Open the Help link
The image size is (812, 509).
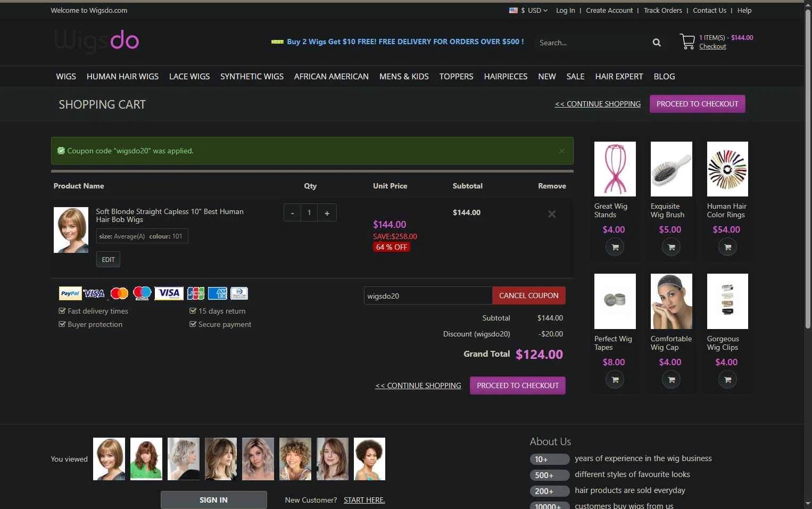pyautogui.click(x=744, y=10)
